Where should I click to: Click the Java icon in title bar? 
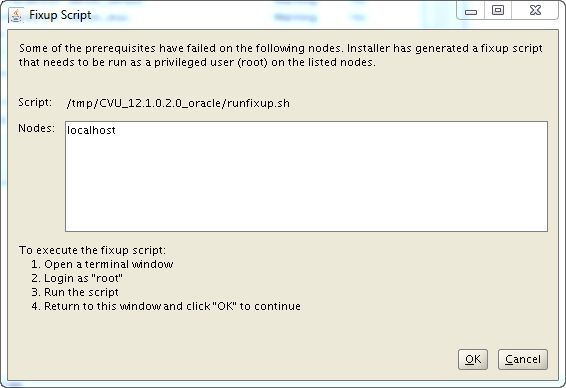[16, 16]
